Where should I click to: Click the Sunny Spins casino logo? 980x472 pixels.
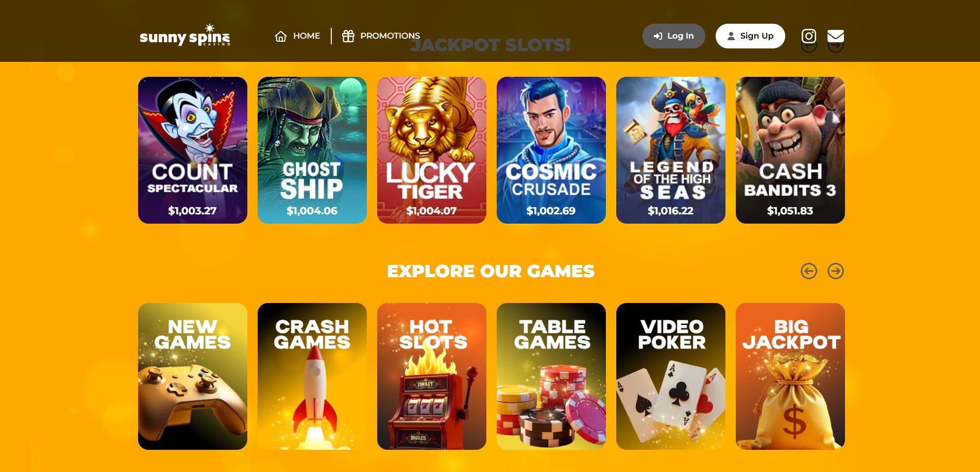[x=185, y=36]
